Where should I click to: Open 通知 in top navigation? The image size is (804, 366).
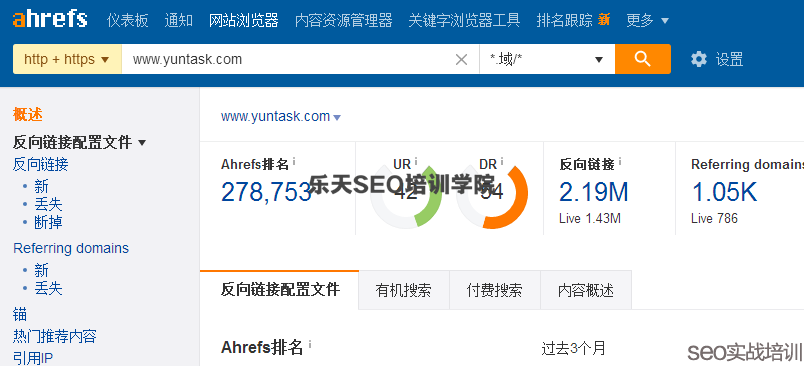(178, 21)
